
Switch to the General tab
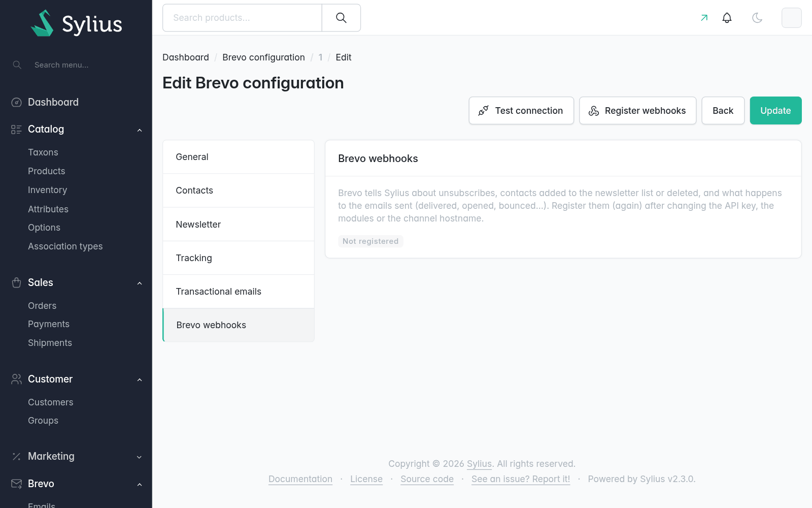(x=239, y=157)
